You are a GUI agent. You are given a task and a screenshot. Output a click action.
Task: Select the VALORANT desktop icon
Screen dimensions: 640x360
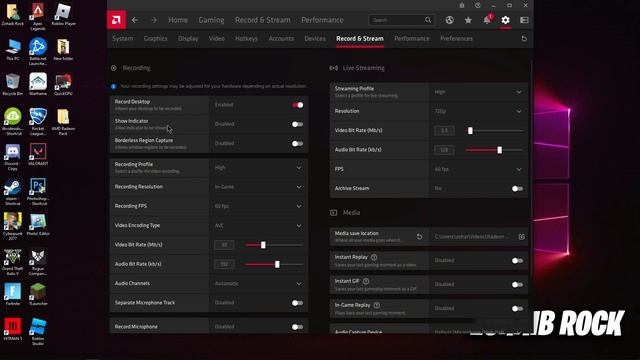click(x=38, y=154)
